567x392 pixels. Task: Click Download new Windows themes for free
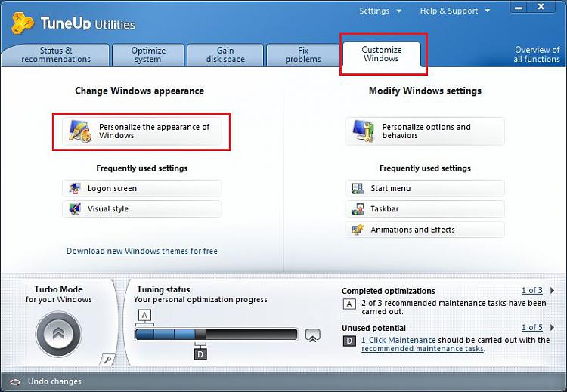coord(142,251)
